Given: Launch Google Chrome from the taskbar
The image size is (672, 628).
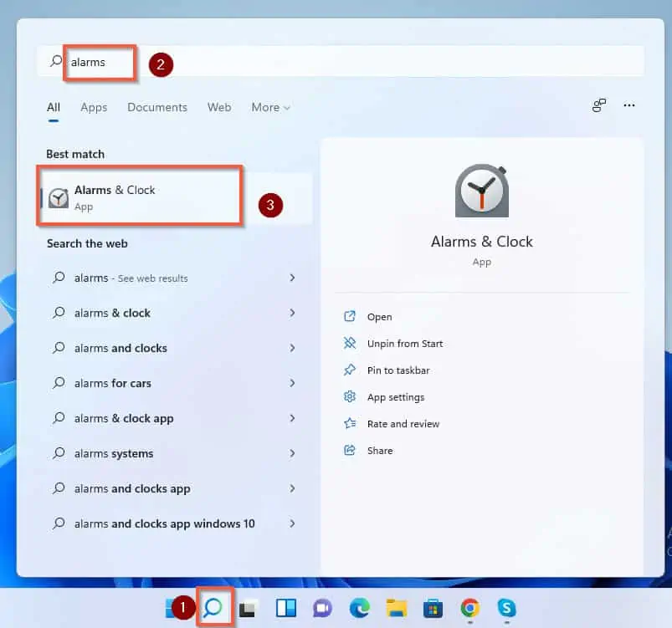Looking at the screenshot, I should (x=470, y=608).
